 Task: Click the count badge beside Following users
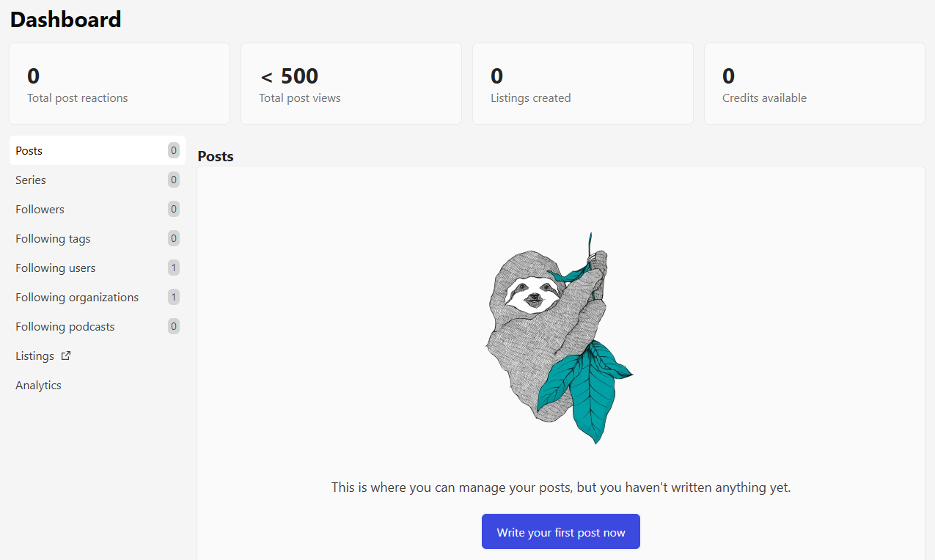point(173,268)
